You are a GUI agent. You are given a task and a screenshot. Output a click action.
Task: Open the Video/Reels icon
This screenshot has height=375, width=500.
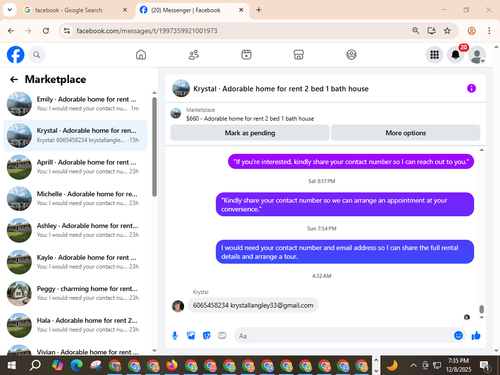click(246, 55)
